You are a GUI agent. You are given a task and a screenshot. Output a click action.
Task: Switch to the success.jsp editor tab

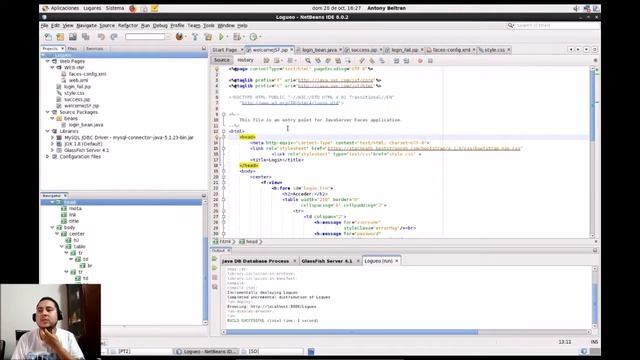(x=364, y=50)
